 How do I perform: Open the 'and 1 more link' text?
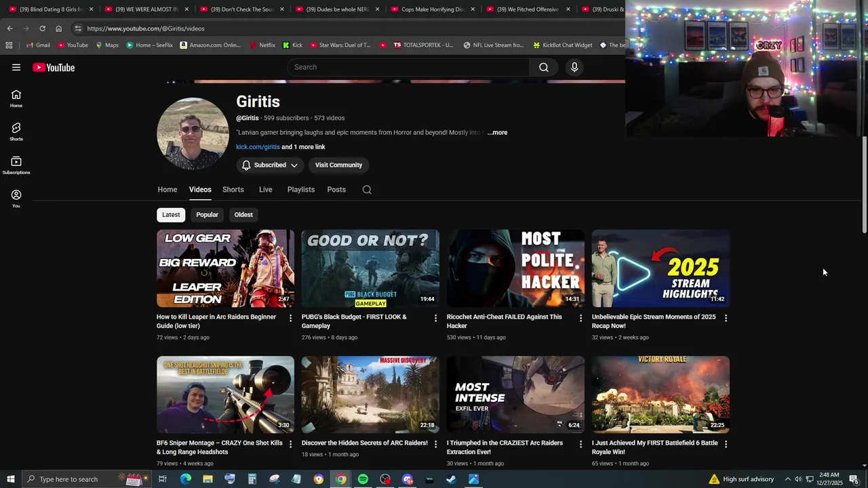click(x=303, y=147)
